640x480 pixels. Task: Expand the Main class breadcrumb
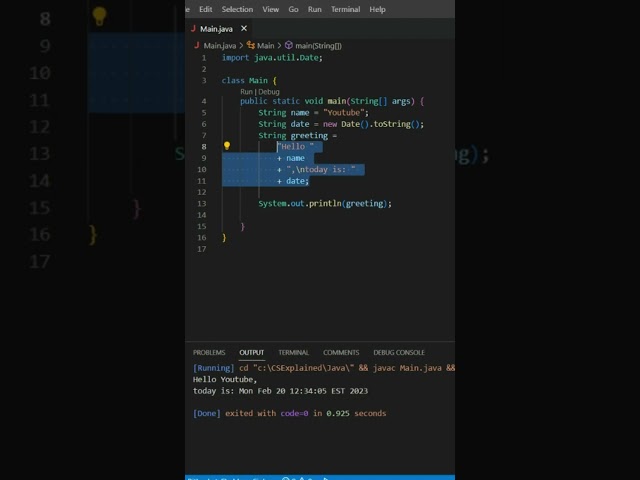pyautogui.click(x=265, y=46)
